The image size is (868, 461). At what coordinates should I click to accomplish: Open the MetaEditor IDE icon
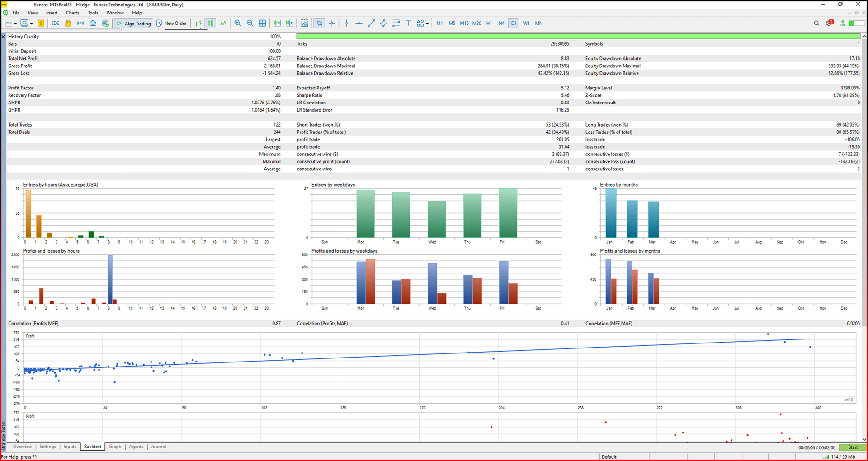point(56,24)
